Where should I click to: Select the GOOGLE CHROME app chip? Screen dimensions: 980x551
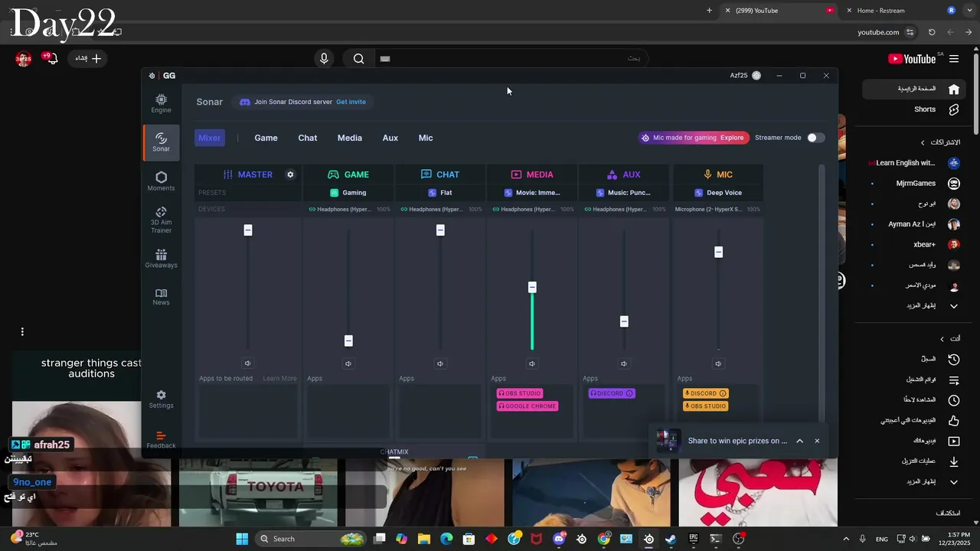527,406
